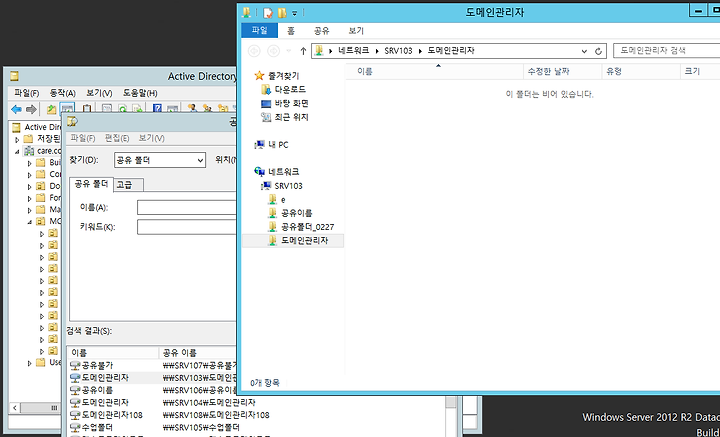
Task: Click the Forward button in Explorer window
Action: [x=273, y=51]
